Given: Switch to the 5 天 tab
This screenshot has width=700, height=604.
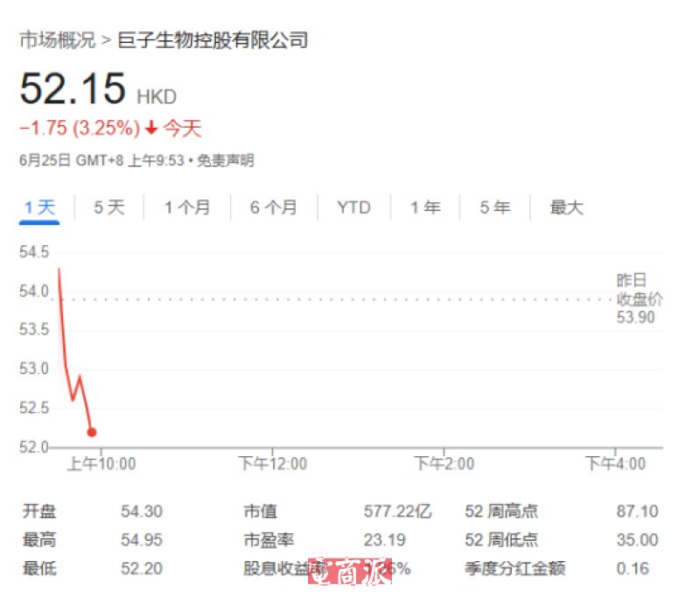Looking at the screenshot, I should [x=108, y=207].
